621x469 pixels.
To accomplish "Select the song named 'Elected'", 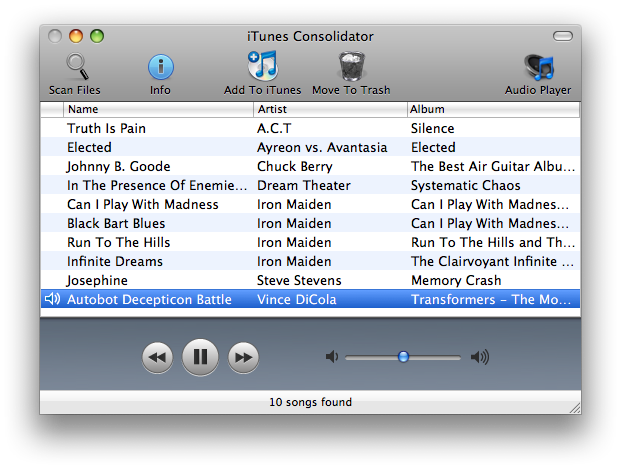I will coord(89,147).
